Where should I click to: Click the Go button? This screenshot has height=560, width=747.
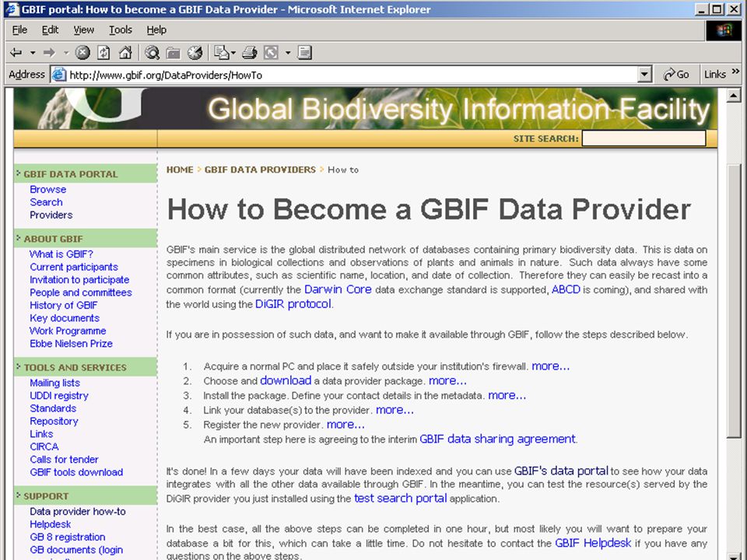point(676,75)
